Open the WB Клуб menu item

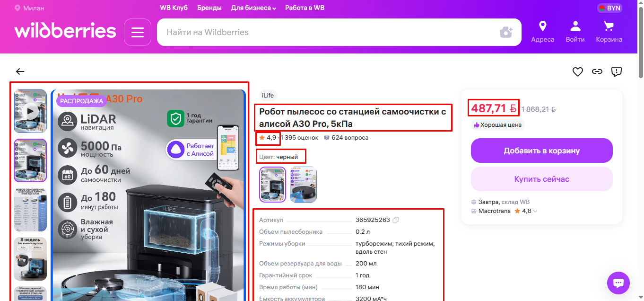tap(173, 8)
